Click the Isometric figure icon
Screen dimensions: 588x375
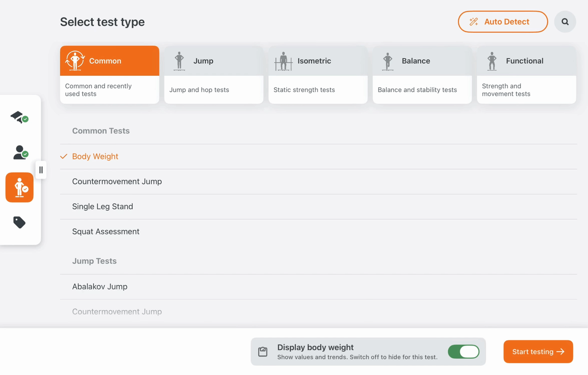[x=283, y=61]
